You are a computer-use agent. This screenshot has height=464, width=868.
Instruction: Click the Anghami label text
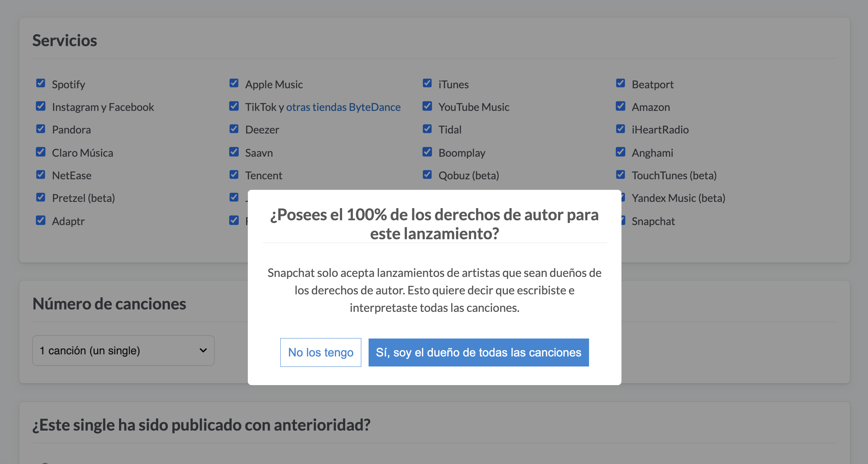click(652, 153)
